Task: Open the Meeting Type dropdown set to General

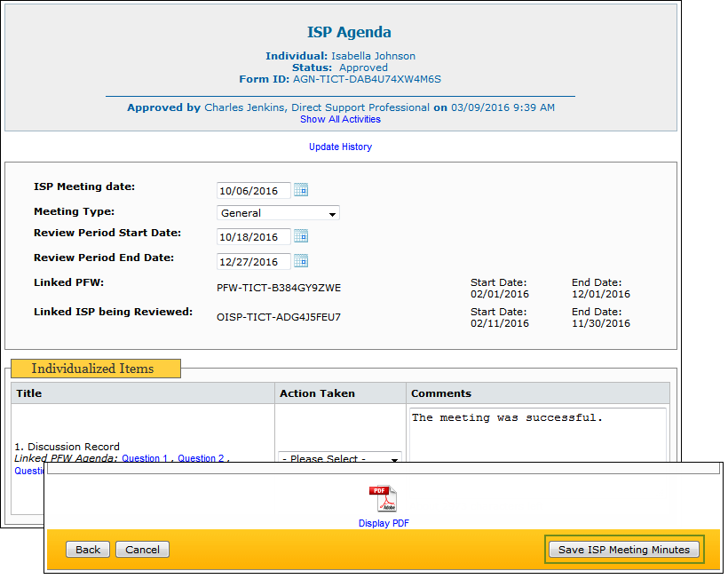Action: [x=278, y=213]
